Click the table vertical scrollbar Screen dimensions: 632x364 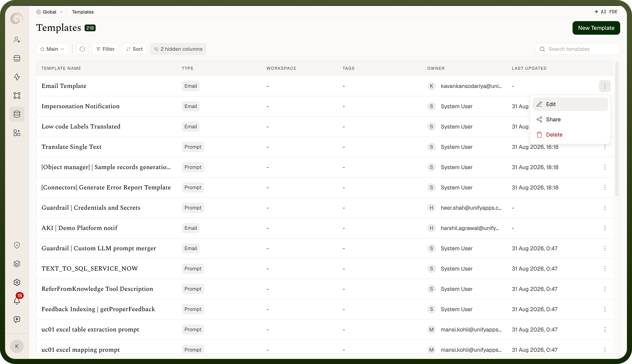(x=617, y=129)
